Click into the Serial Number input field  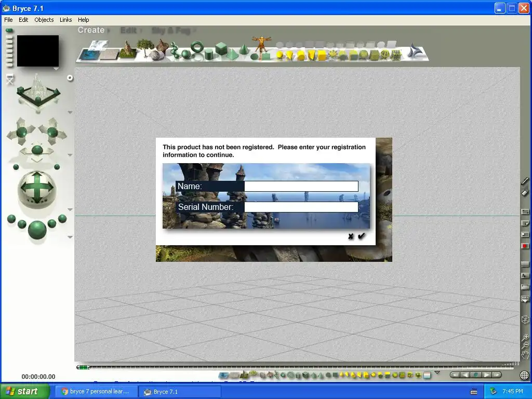tap(301, 207)
